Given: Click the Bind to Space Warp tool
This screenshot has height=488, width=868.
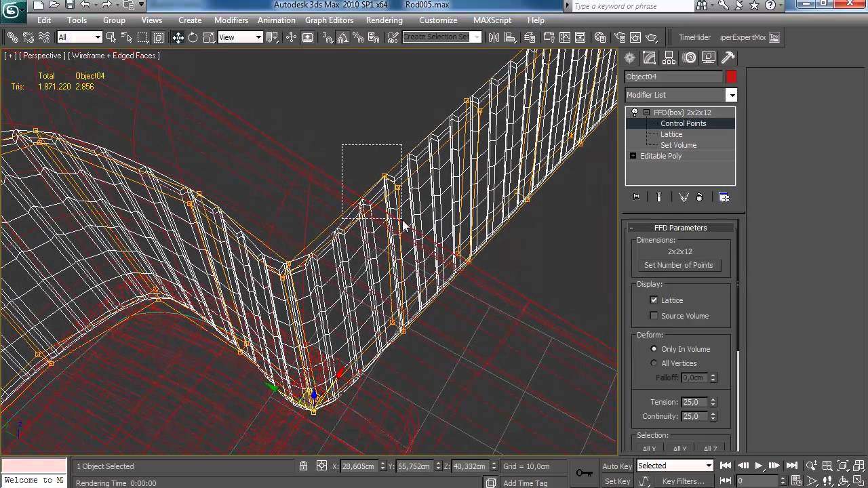Looking at the screenshot, I should pyautogui.click(x=44, y=37).
